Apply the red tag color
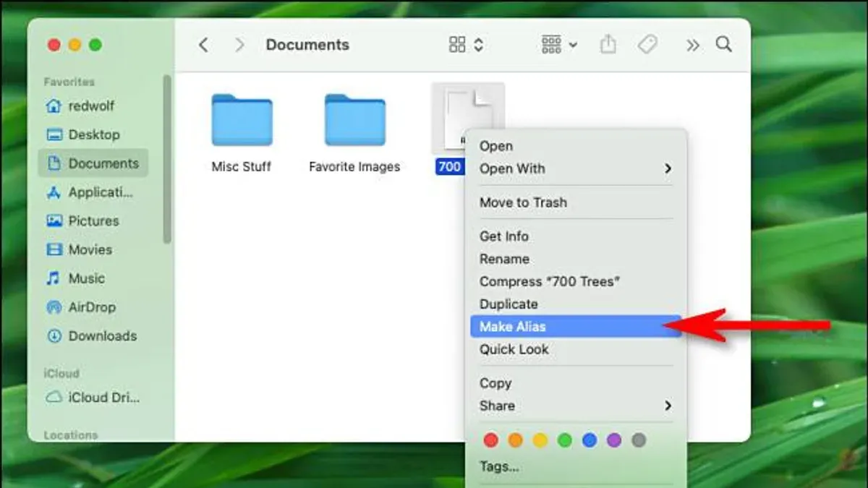 491,440
